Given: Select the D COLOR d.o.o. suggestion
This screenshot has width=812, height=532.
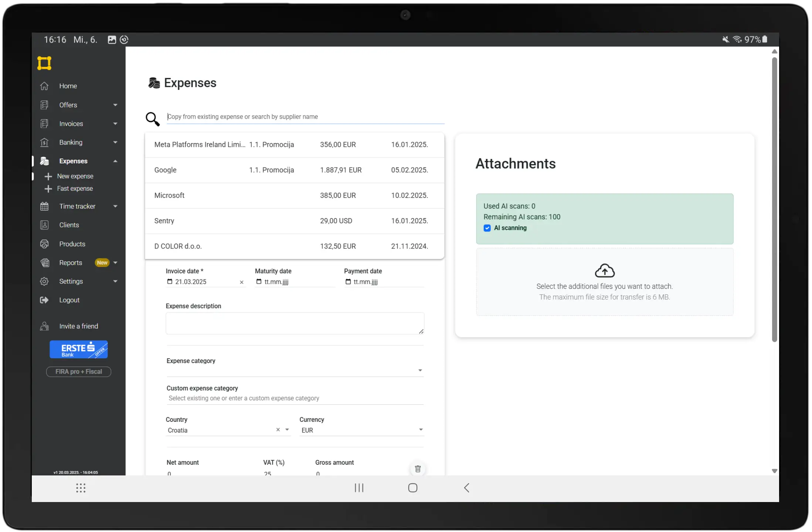Looking at the screenshot, I should pyautogui.click(x=295, y=247).
